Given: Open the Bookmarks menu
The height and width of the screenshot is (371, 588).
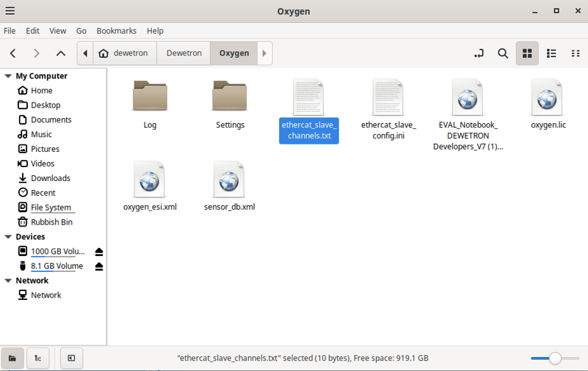Looking at the screenshot, I should click(x=116, y=31).
